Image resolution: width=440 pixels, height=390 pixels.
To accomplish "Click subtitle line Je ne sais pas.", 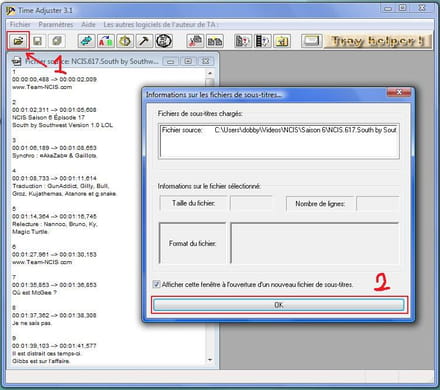I will click(32, 323).
